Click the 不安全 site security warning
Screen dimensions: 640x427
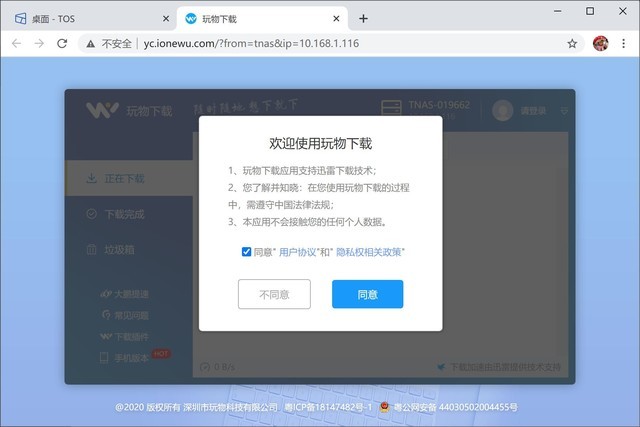coord(109,43)
